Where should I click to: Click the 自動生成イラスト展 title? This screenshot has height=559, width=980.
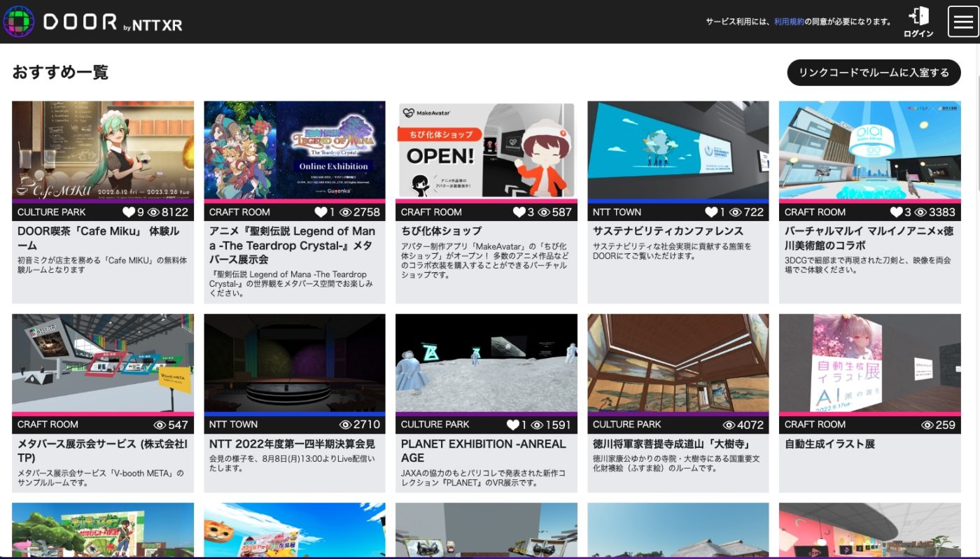click(829, 444)
